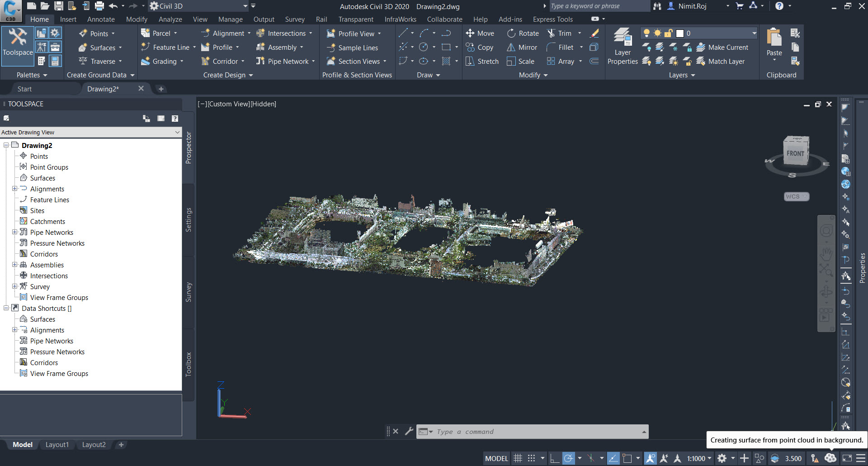Open Layer Properties manager

[x=622, y=45]
